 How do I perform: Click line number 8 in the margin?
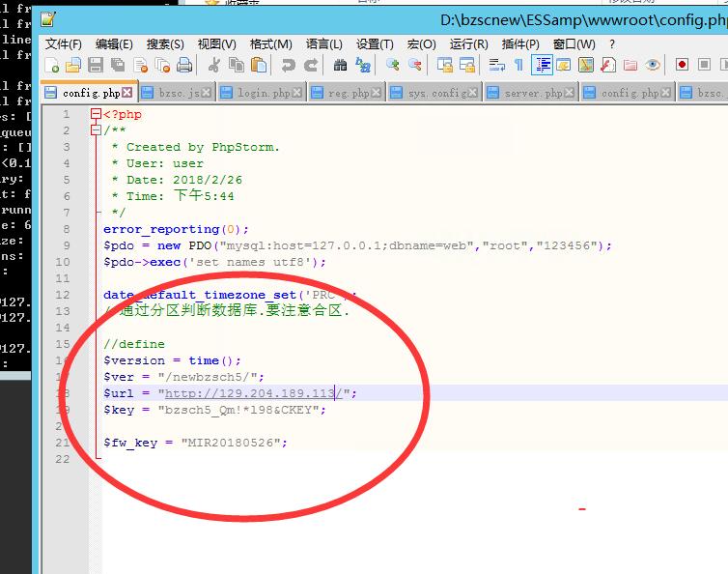click(67, 229)
